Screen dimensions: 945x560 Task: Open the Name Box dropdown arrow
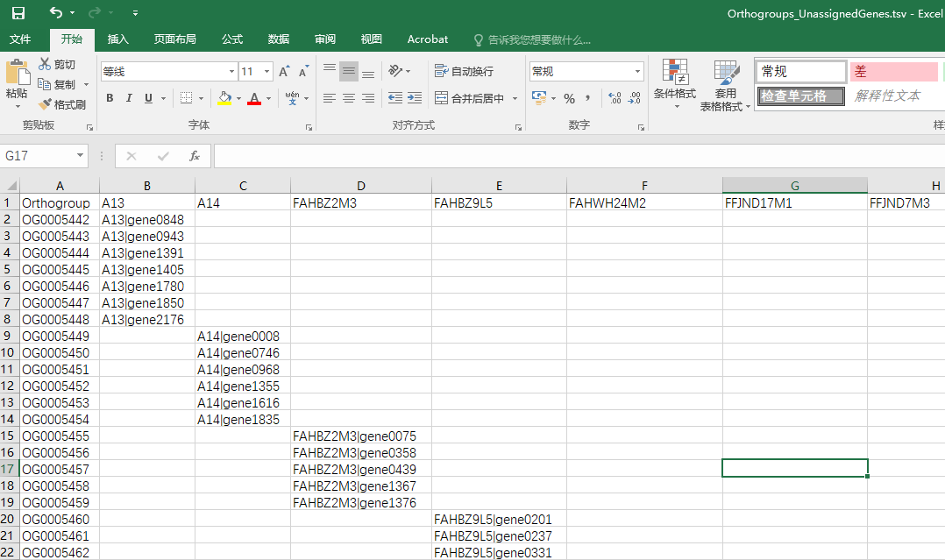pos(81,156)
